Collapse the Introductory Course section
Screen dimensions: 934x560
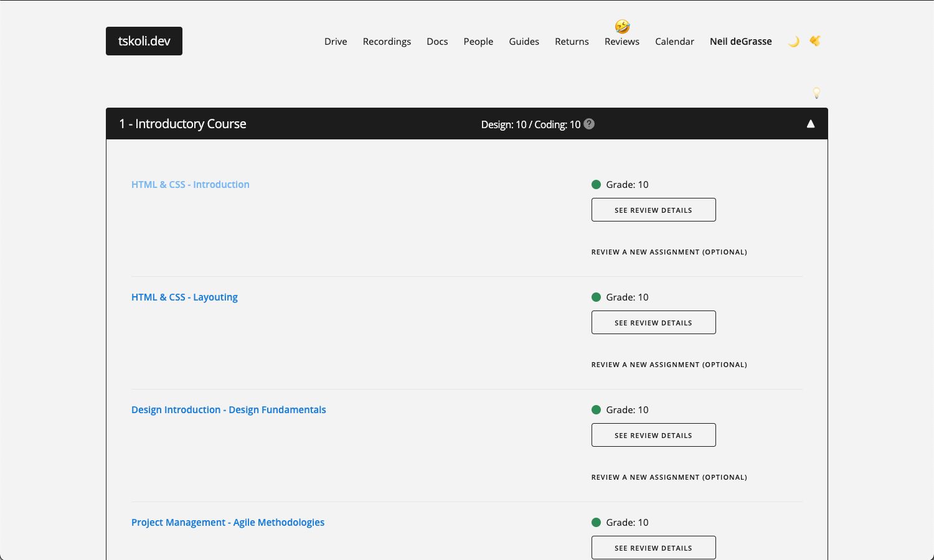click(811, 124)
